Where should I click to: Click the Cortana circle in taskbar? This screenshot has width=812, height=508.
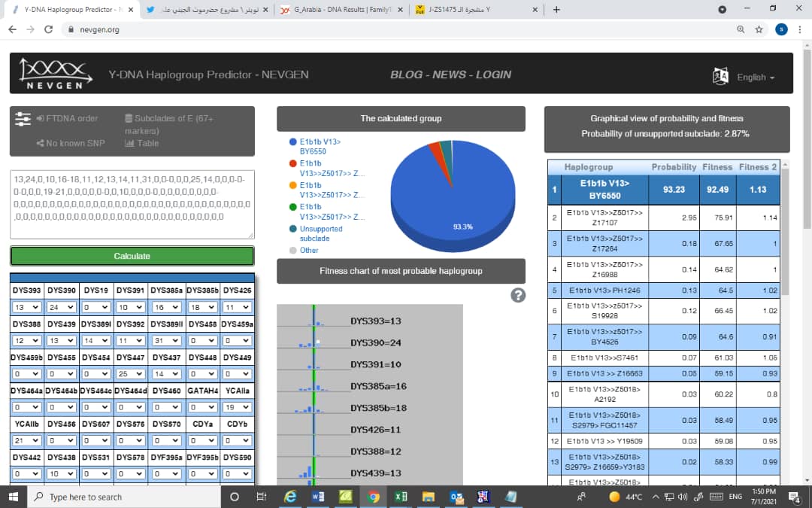pos(234,497)
